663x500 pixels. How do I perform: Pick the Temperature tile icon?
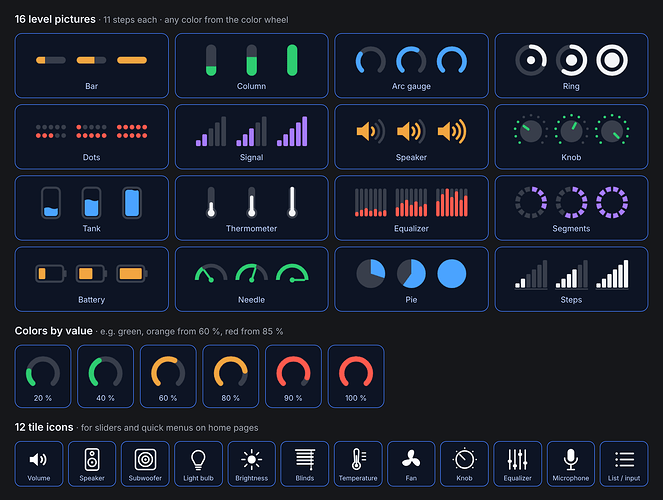(358, 464)
